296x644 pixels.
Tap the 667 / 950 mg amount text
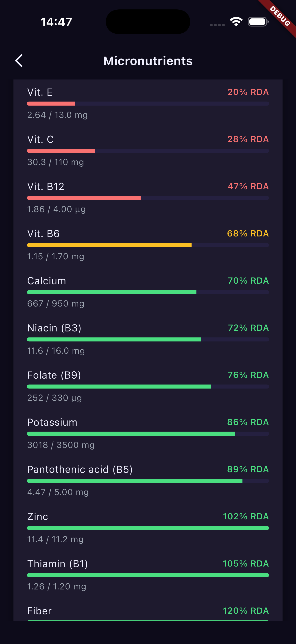56,304
